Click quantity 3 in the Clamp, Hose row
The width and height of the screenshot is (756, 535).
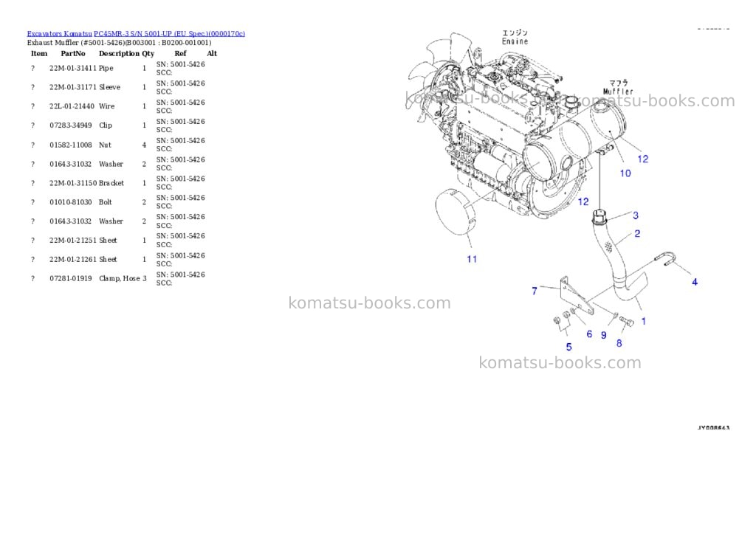(x=144, y=279)
